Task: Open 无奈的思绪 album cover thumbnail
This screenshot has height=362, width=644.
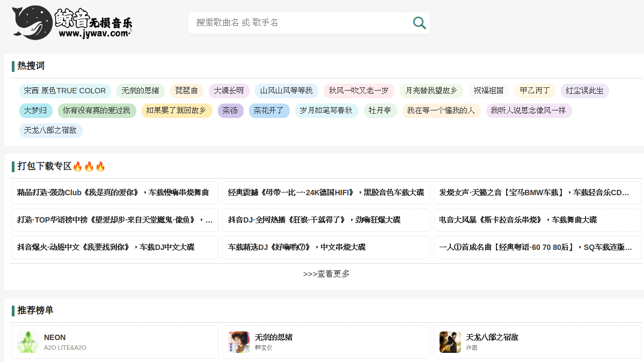Action: point(239,342)
